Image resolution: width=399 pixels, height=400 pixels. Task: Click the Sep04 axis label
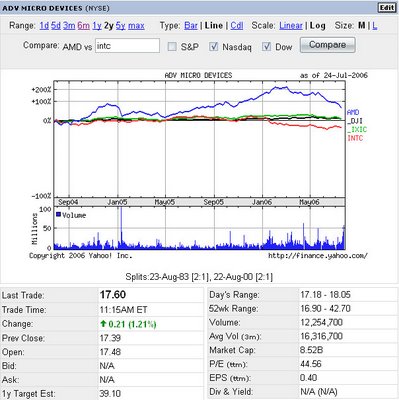point(68,202)
